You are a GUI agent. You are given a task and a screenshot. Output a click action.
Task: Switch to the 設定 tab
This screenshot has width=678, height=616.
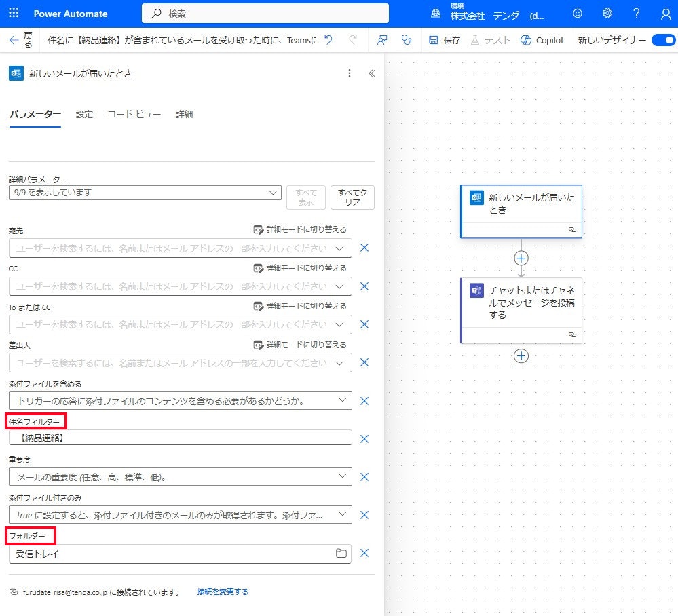tap(84, 114)
